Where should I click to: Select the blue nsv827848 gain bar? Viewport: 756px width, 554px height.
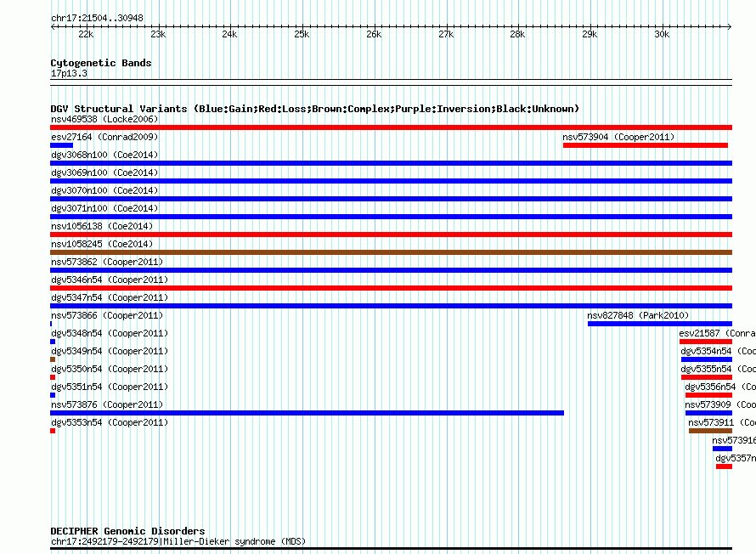(660, 324)
